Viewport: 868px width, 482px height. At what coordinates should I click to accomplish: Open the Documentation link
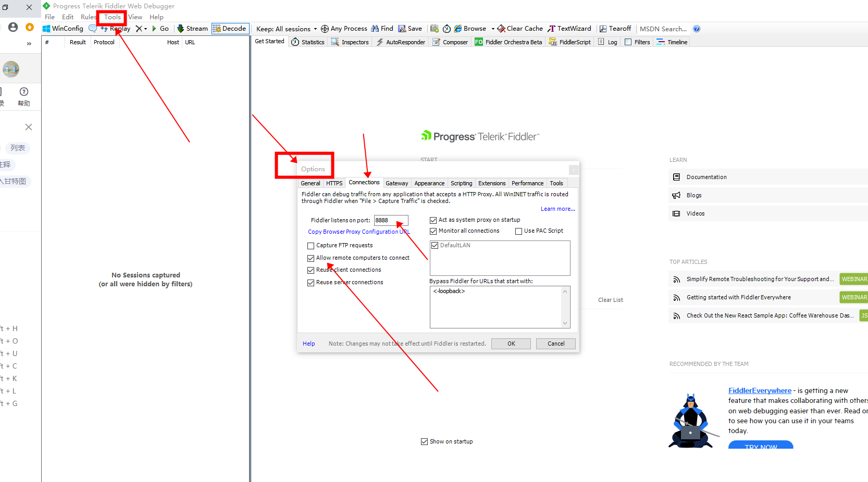(x=706, y=177)
